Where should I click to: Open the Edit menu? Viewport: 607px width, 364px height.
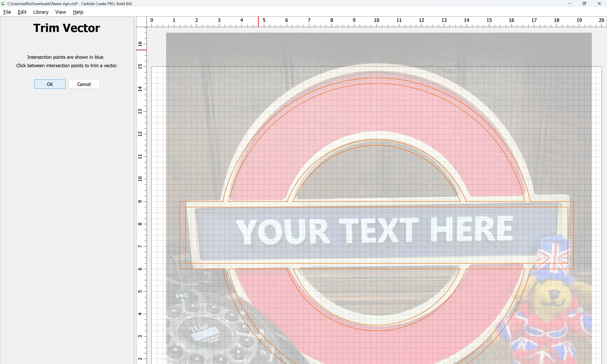[x=22, y=12]
